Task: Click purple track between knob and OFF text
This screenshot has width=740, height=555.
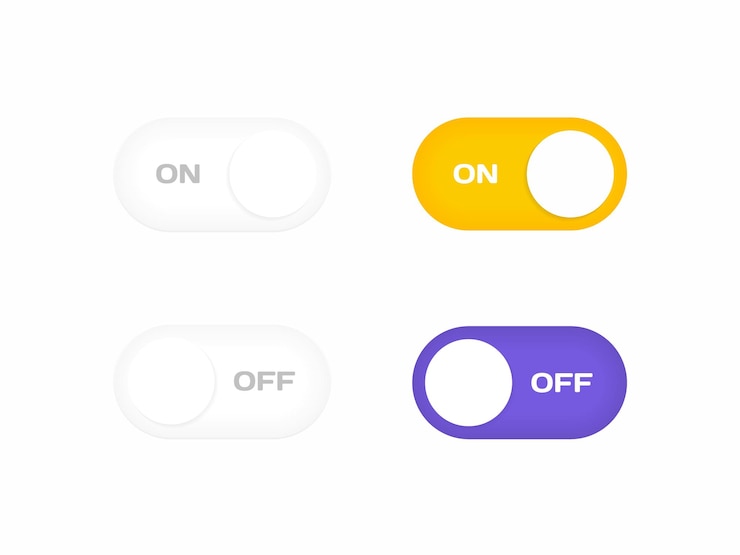Action: pos(521,382)
